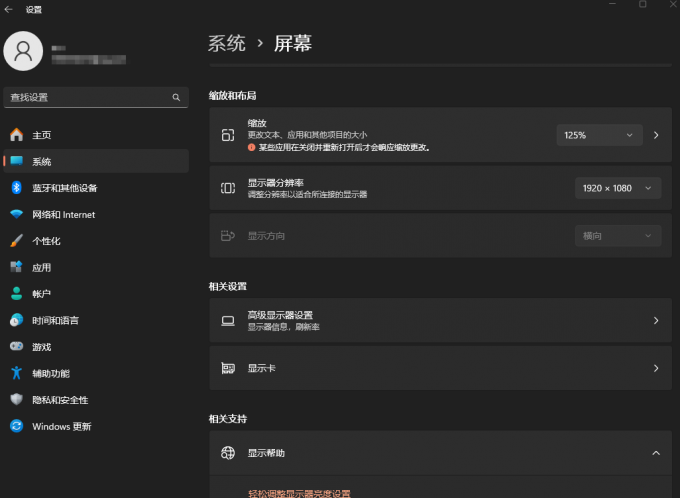Select 辅助功能 in the sidebar
Viewport: 680px width, 498px height.
pos(96,373)
